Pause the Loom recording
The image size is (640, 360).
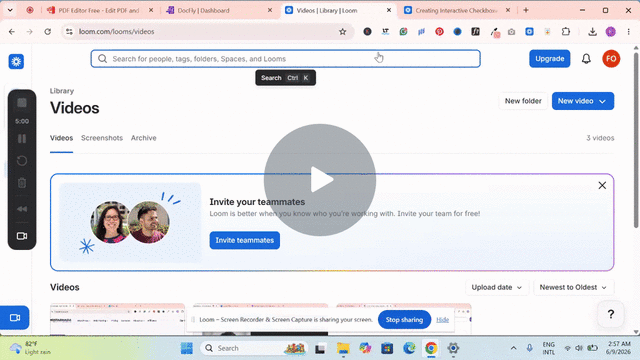pyautogui.click(x=22, y=139)
